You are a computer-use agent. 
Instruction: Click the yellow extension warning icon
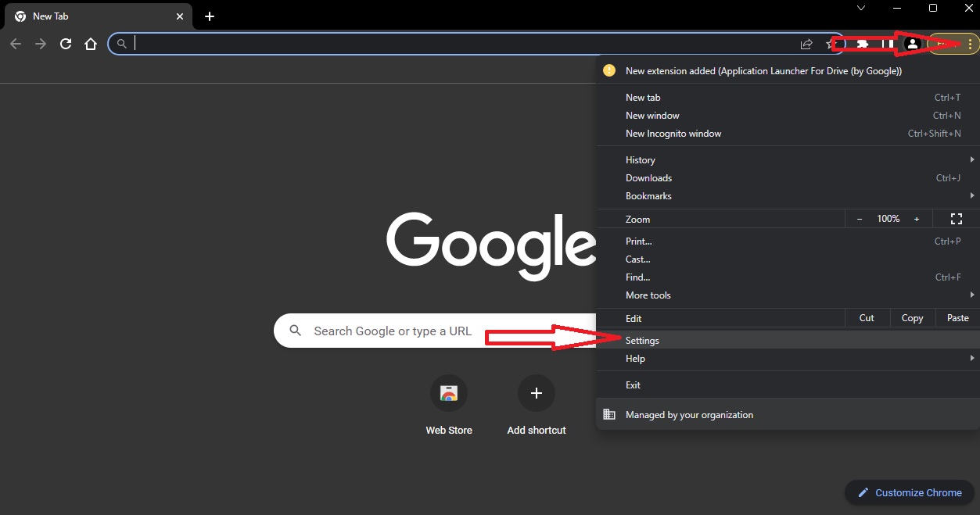pos(609,70)
